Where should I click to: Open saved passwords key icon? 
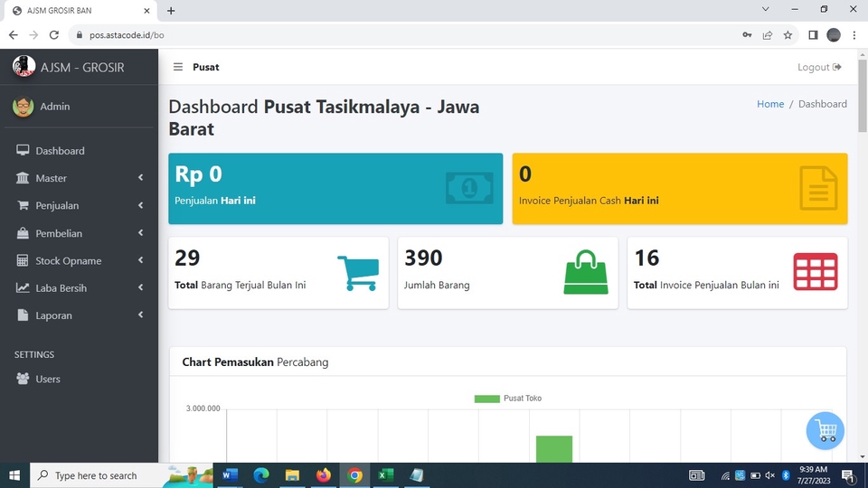(747, 35)
